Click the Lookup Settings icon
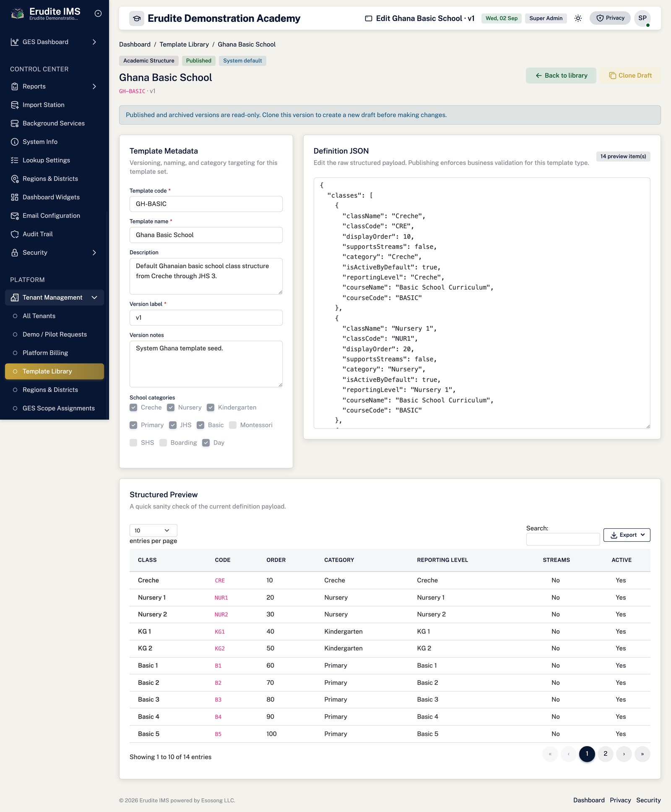 15,160
